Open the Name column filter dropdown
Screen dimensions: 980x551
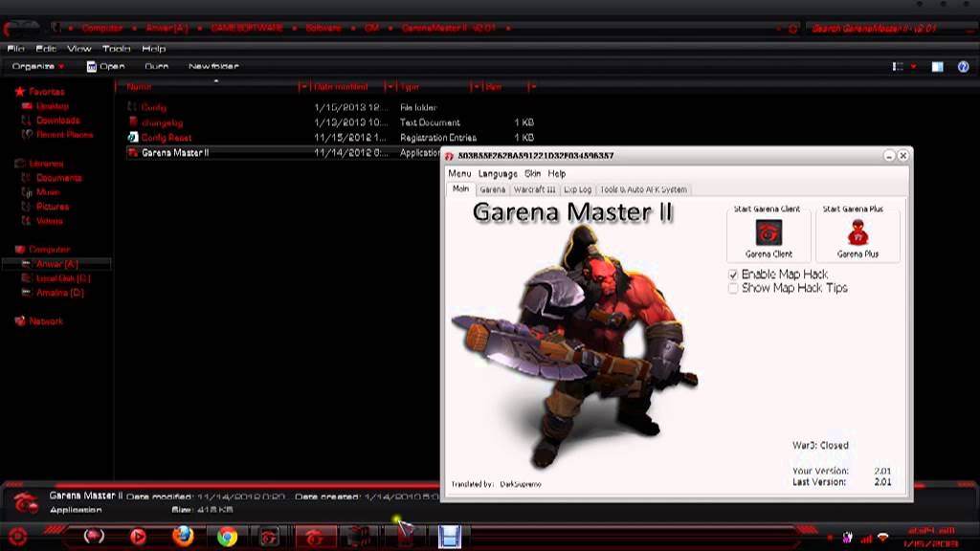click(x=303, y=87)
